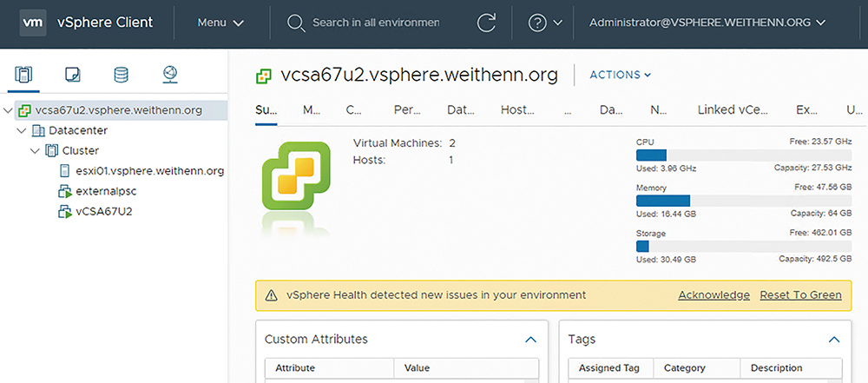
Task: Select esxi01.vsphere.weithenn.org host in tree
Action: (x=149, y=171)
